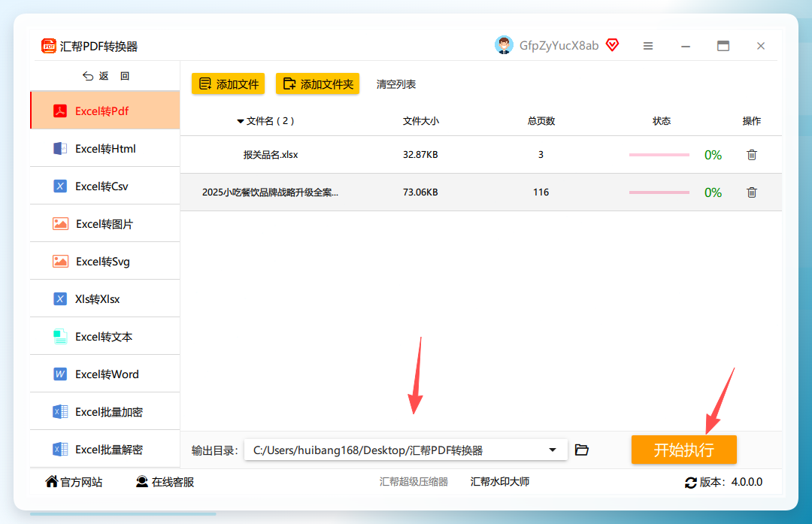Click the 汇帮PDF转换器 app logo icon
Screen dimensions: 812x524
click(49, 46)
